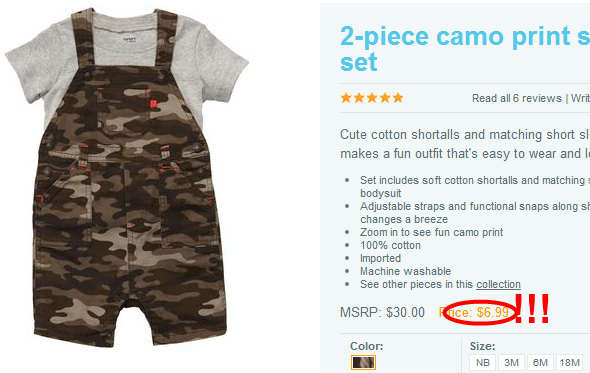The width and height of the screenshot is (590, 373).
Task: Click the Read all 6 reviews link
Action: (x=517, y=98)
